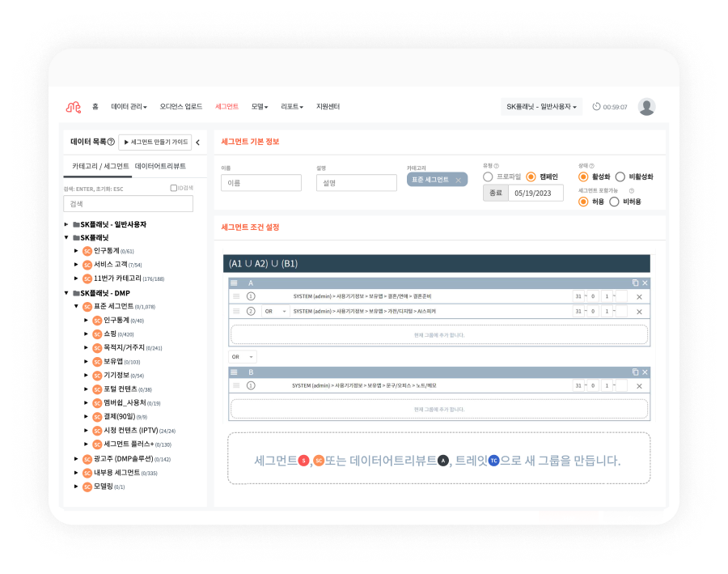Expand the 쇼핑 tree node
The image size is (728, 574).
(87, 334)
